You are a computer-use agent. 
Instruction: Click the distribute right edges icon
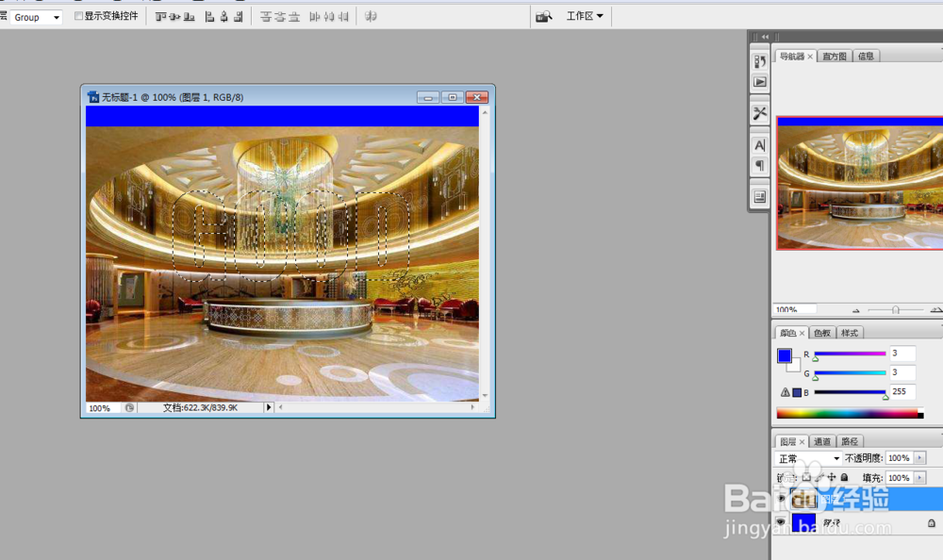[x=343, y=17]
